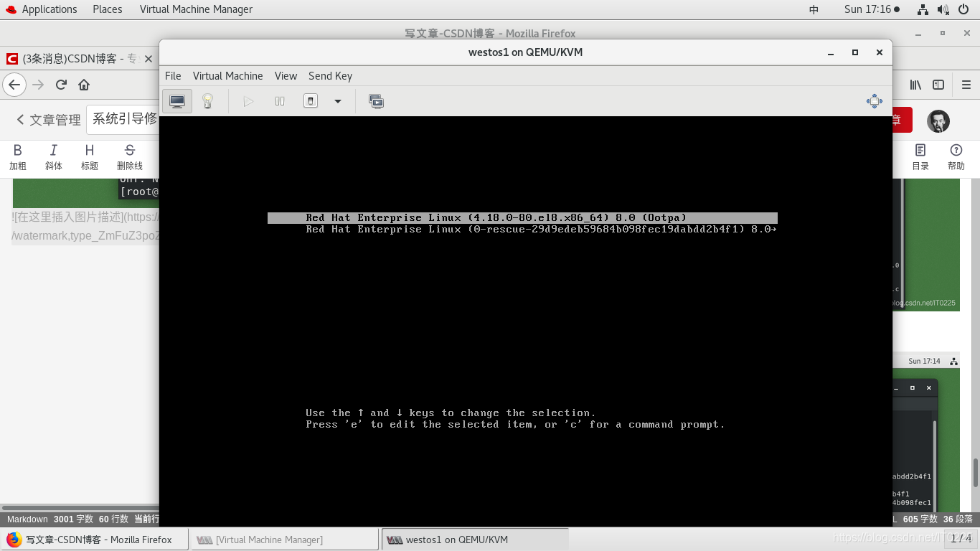Open Places menu in top panel

coord(108,9)
